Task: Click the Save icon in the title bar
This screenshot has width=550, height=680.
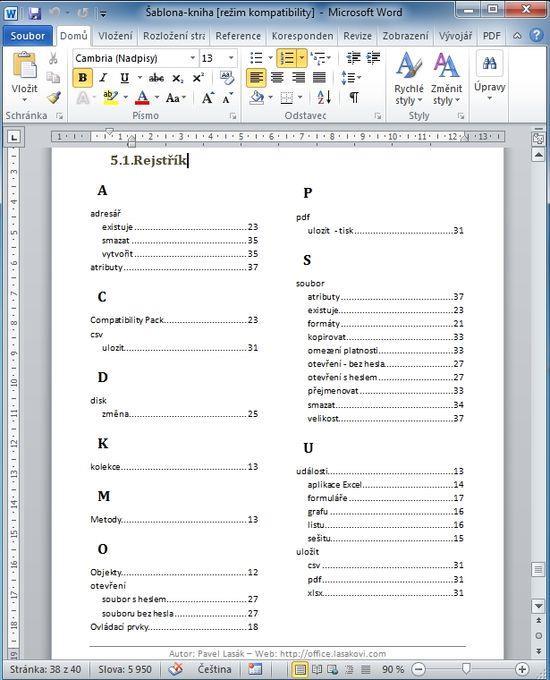Action: (x=34, y=13)
